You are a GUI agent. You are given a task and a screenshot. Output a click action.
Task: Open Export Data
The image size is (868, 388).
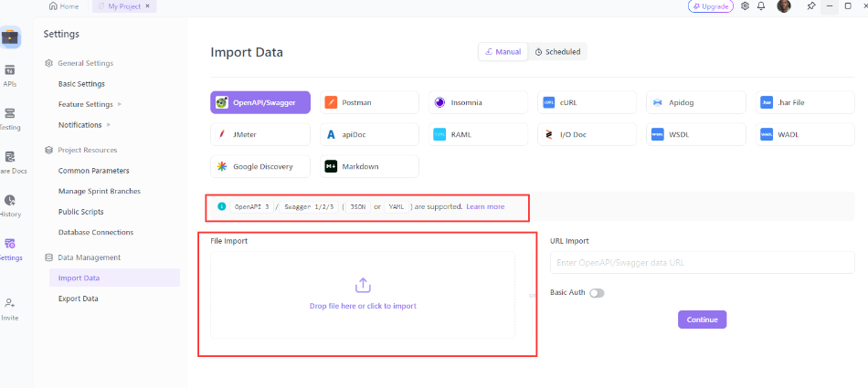coord(78,299)
